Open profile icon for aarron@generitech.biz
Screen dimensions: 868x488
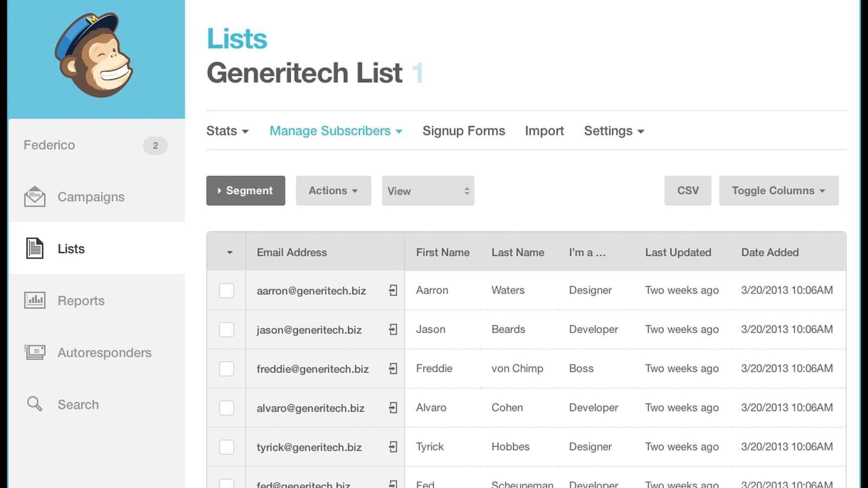click(393, 291)
